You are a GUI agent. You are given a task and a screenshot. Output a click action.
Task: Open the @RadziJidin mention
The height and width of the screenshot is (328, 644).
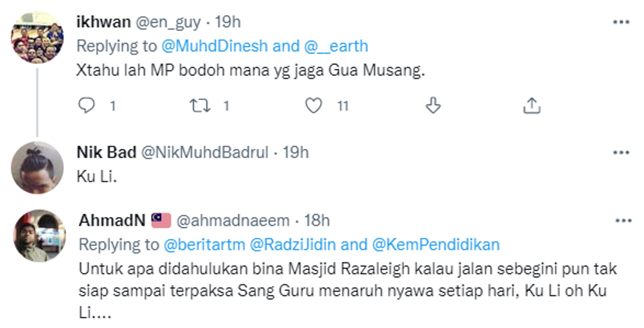pyautogui.click(x=293, y=245)
